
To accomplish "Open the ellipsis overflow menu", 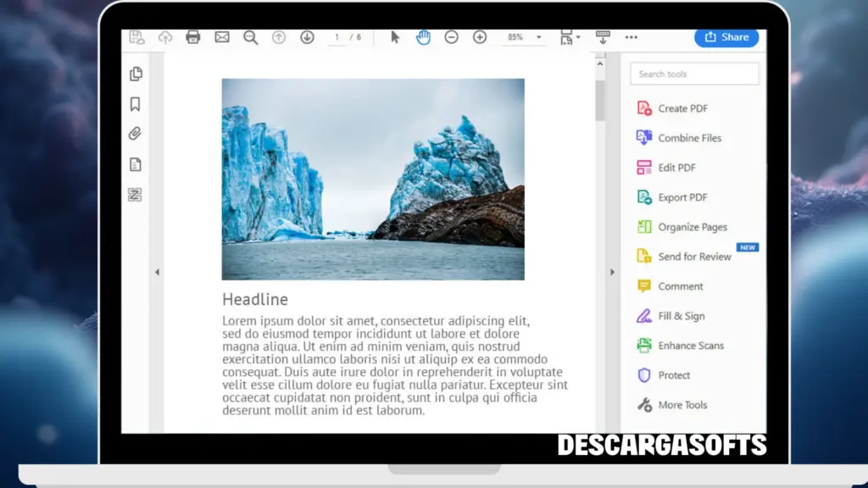I will [x=632, y=37].
